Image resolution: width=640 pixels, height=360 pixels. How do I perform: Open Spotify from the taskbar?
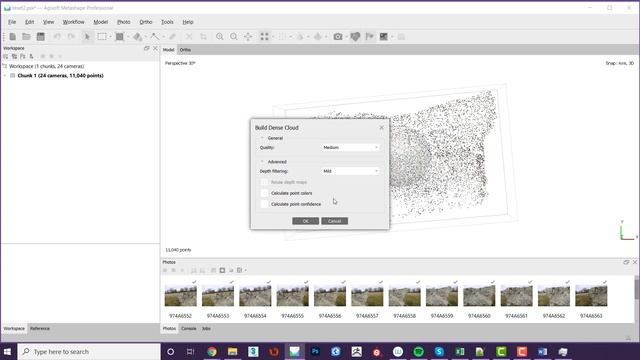[x=418, y=351]
